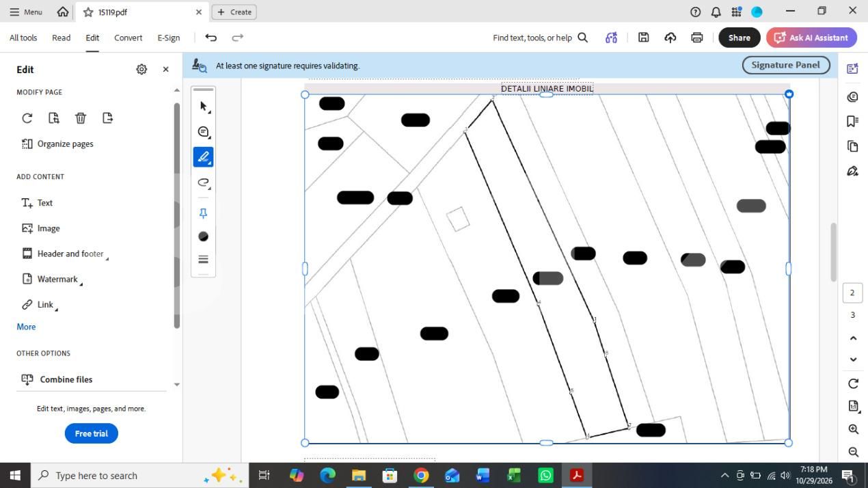The image size is (868, 488).
Task: Go to previous page with up chevron
Action: click(853, 338)
